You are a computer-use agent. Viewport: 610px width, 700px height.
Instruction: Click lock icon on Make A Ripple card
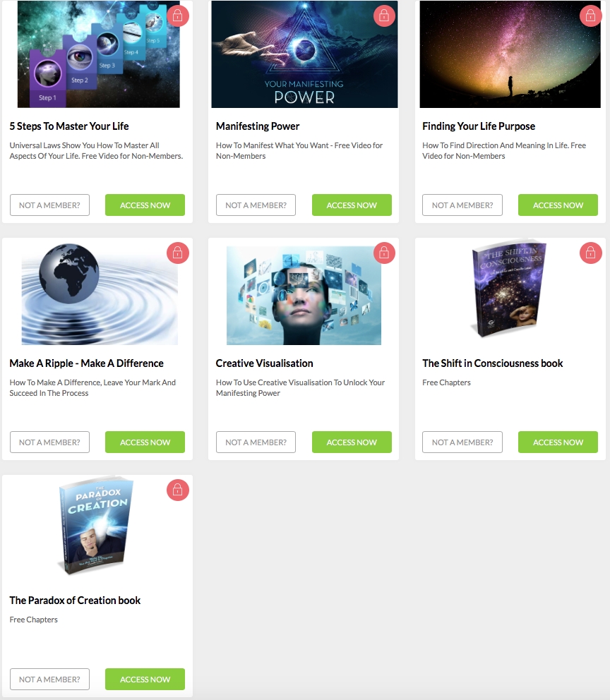178,253
